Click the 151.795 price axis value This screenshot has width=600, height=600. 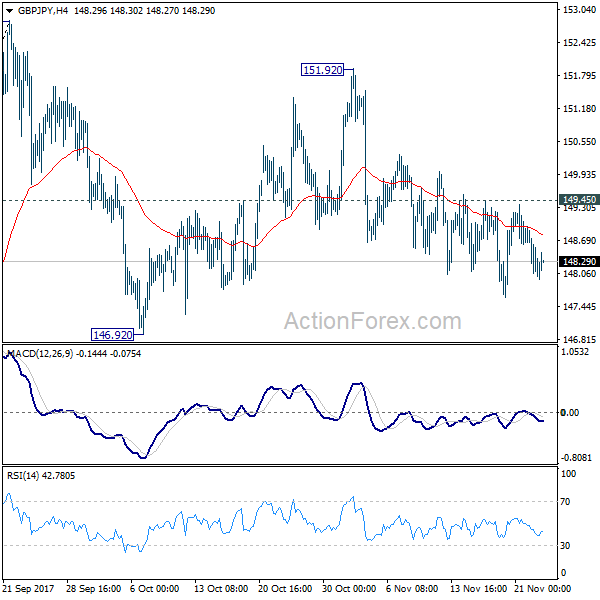(x=579, y=76)
